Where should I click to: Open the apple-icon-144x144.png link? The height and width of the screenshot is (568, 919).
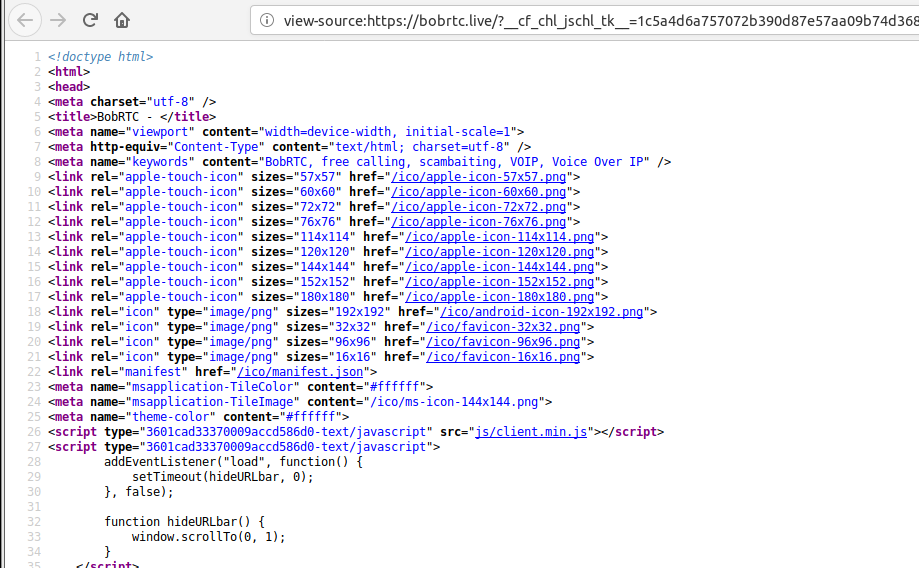500,267
